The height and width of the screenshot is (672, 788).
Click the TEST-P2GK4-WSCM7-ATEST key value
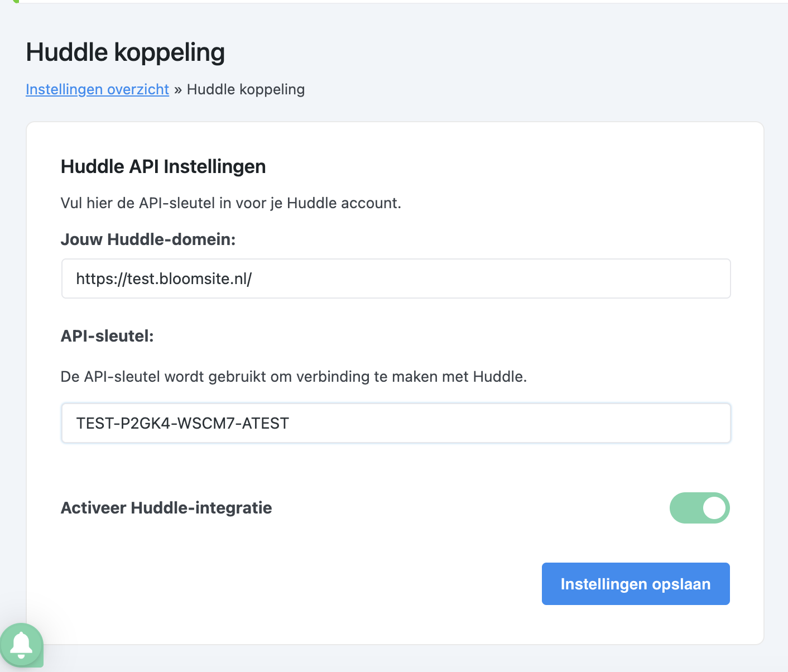[x=182, y=423]
